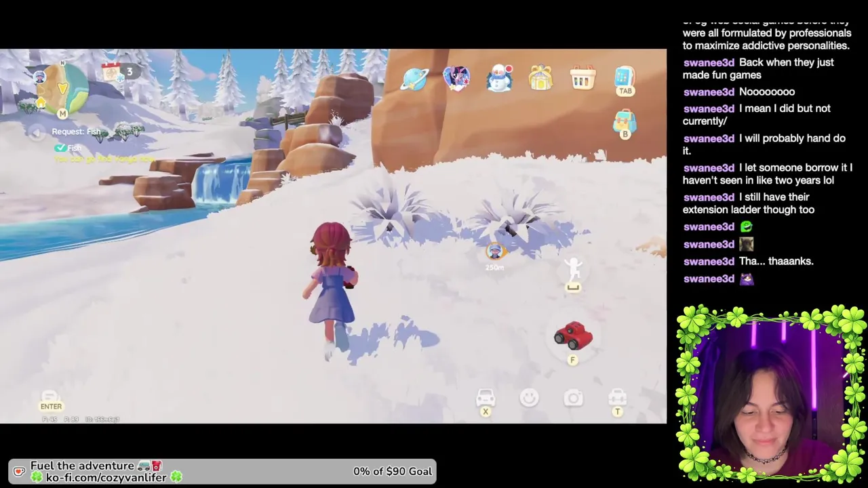The image size is (868, 488).
Task: Tap the jump action button
Action: point(574,272)
